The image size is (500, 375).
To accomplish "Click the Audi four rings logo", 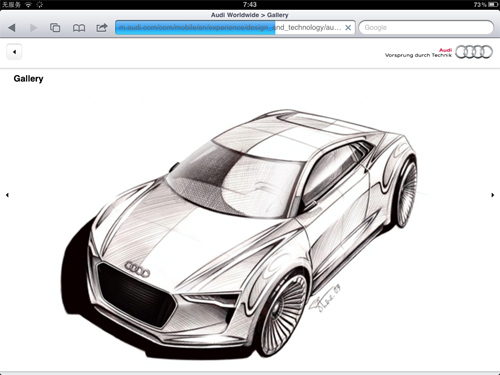I will pos(474,52).
